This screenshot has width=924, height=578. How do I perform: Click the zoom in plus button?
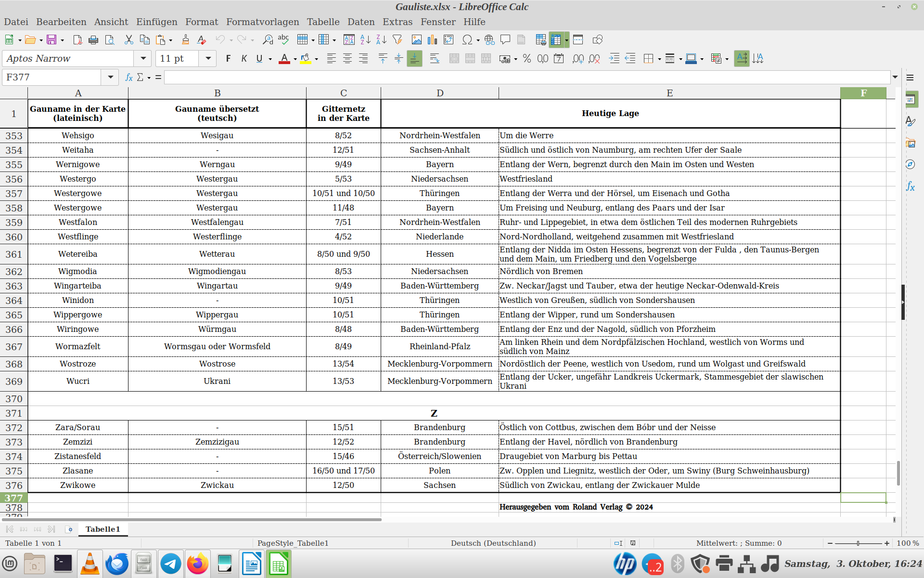tap(886, 543)
